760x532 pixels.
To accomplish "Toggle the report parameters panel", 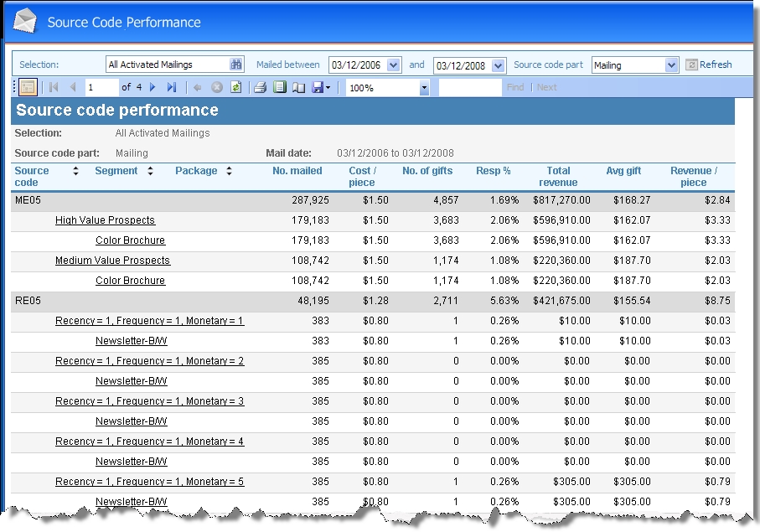I will coord(26,85).
